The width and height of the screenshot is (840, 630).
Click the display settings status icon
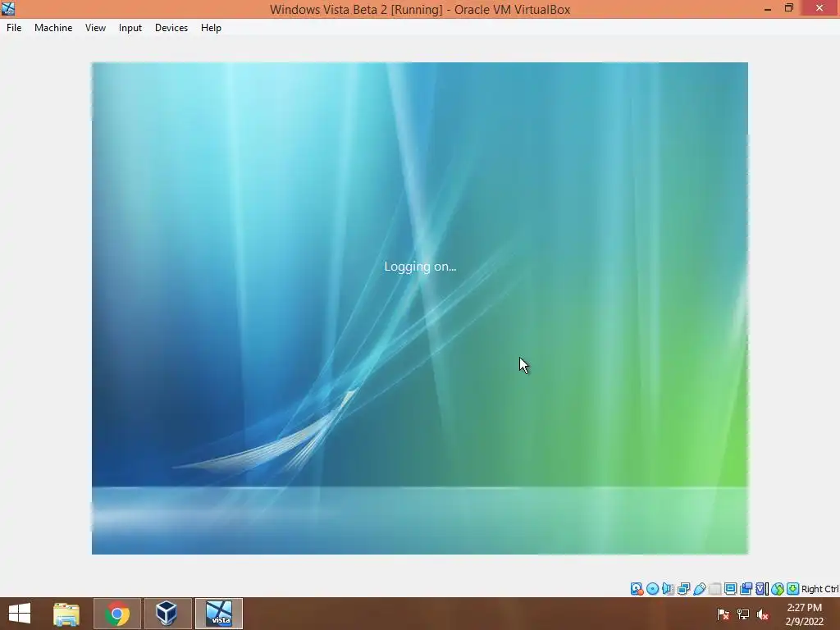(x=730, y=589)
